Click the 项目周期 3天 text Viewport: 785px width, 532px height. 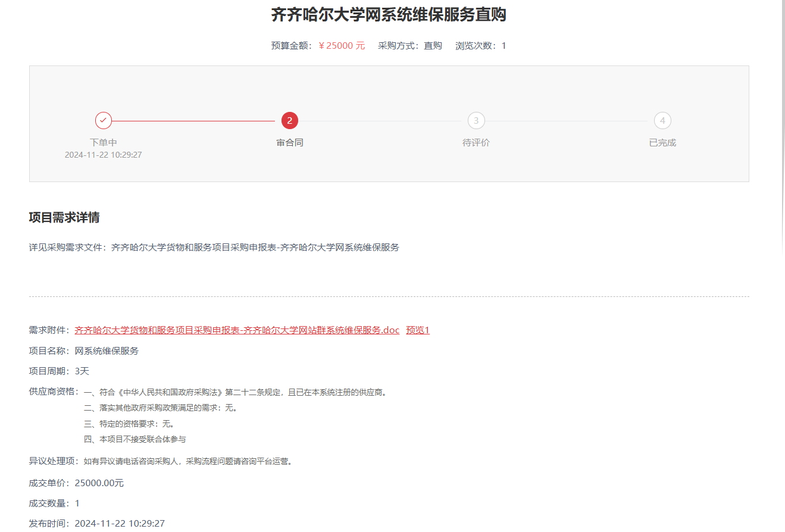(x=82, y=371)
